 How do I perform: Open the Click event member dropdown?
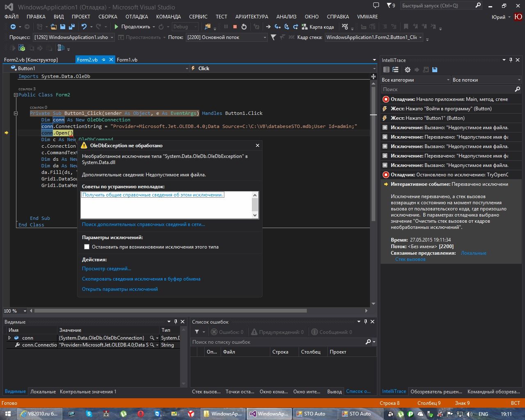[283, 68]
